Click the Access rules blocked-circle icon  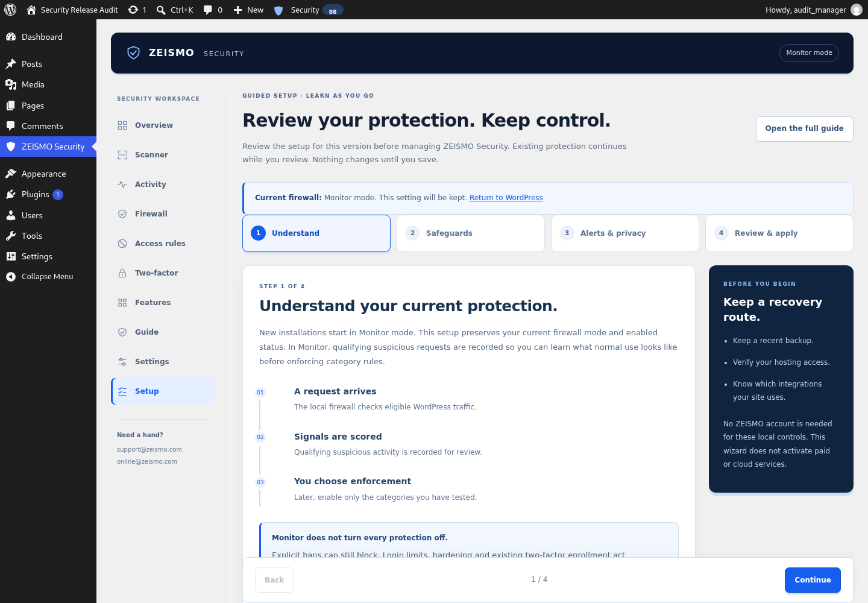click(x=122, y=244)
